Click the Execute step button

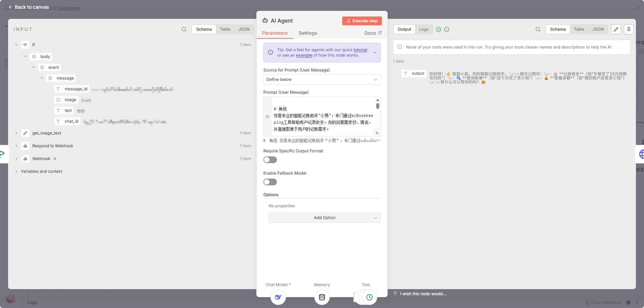pos(362,21)
